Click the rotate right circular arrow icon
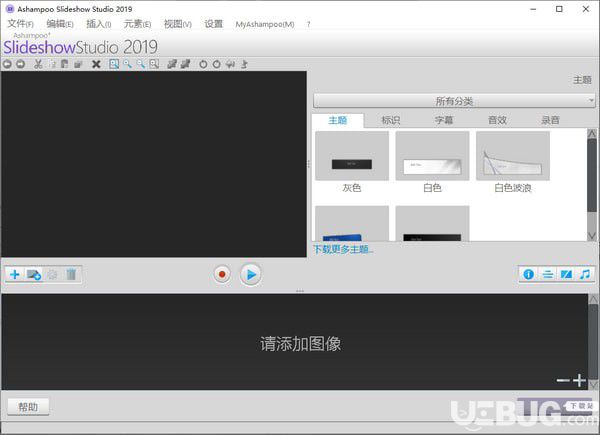Viewport: 600px width, 435px height. [x=217, y=64]
